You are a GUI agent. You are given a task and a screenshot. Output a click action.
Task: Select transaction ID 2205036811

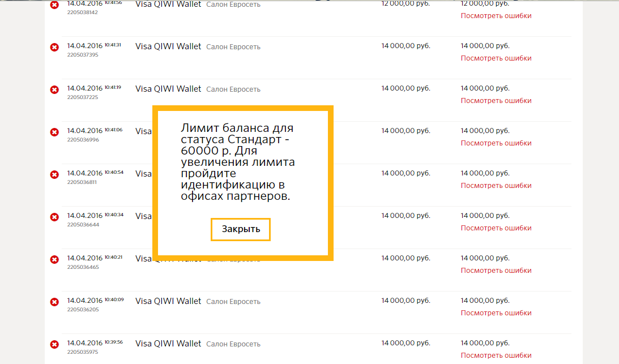pos(82,182)
